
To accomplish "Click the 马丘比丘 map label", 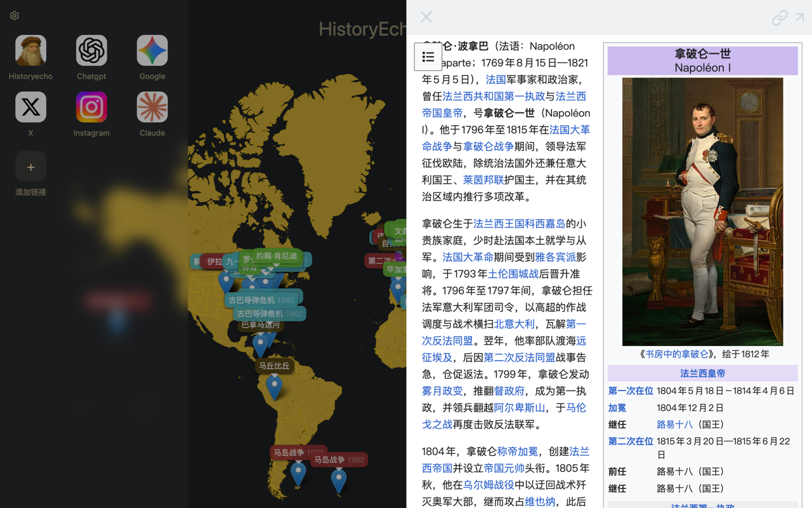I will pos(274,366).
